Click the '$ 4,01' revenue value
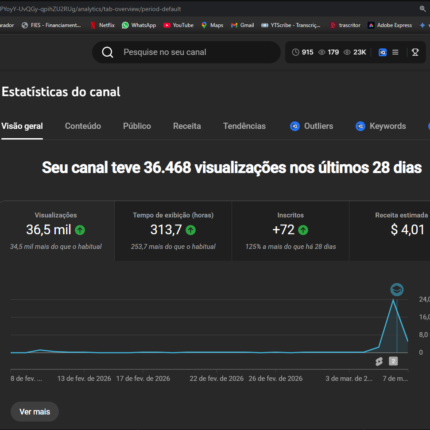Screen dimensions: 430x430 pyautogui.click(x=407, y=230)
